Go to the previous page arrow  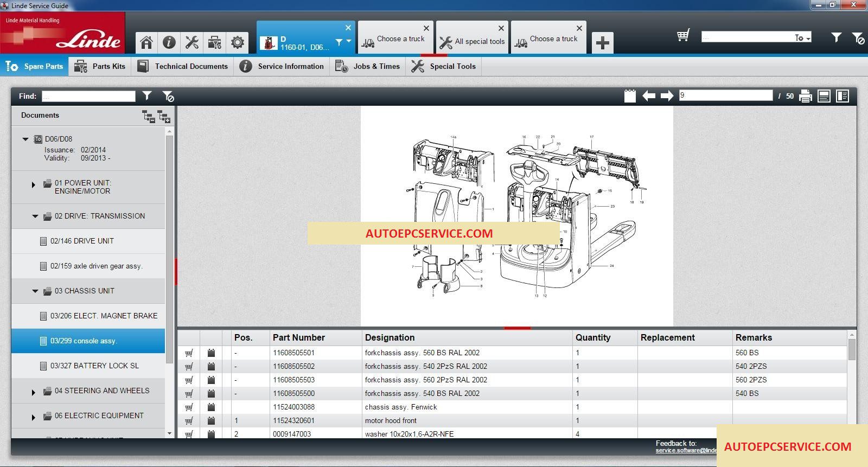pos(649,96)
